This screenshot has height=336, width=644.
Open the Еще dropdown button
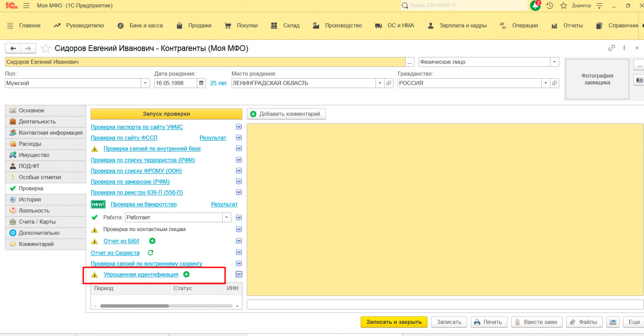634,322
